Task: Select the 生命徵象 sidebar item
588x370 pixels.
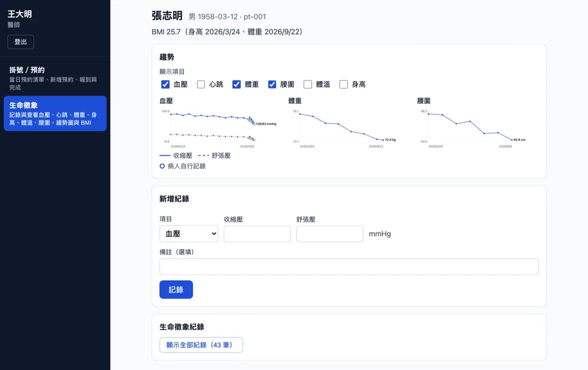Action: click(x=55, y=114)
